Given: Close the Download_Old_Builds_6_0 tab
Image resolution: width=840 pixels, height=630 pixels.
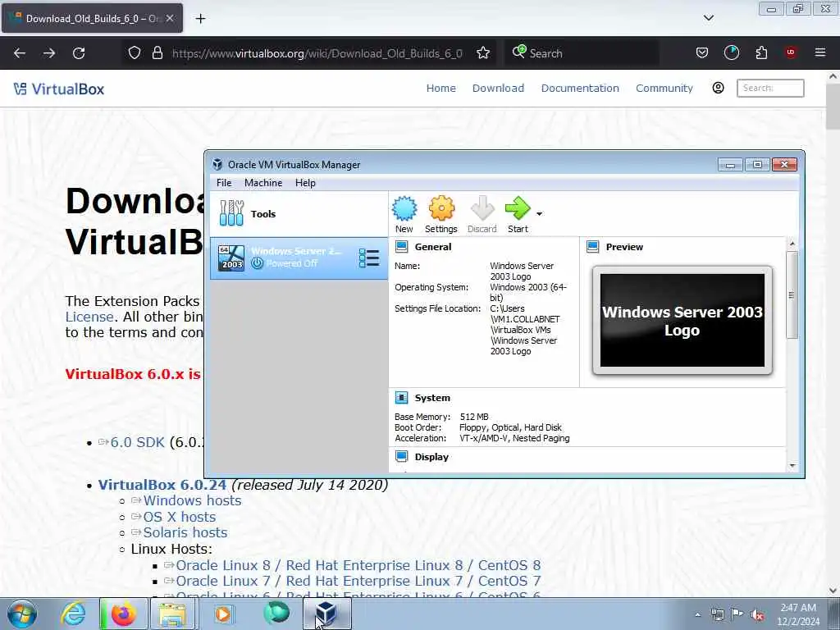Looking at the screenshot, I should (x=170, y=18).
